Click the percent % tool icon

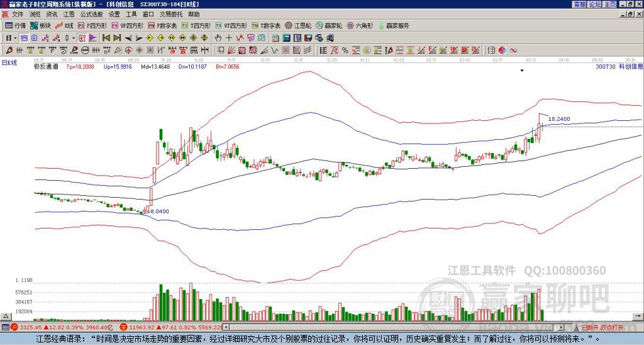coord(345,50)
